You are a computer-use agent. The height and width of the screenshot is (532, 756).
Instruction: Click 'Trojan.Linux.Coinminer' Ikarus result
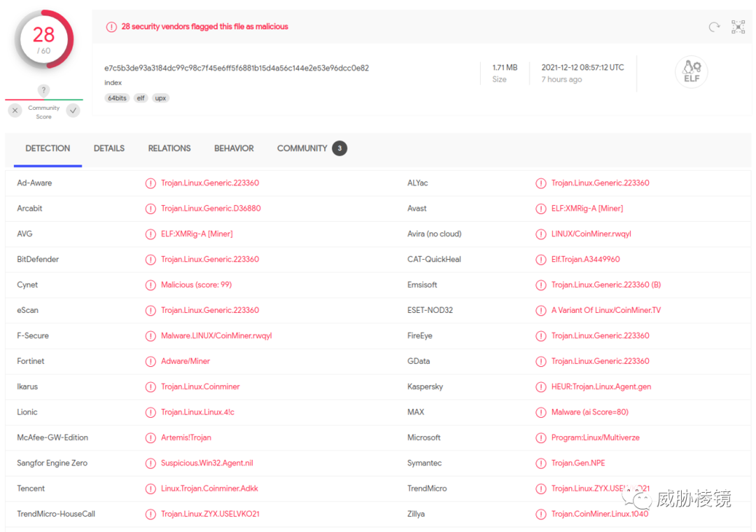200,387
